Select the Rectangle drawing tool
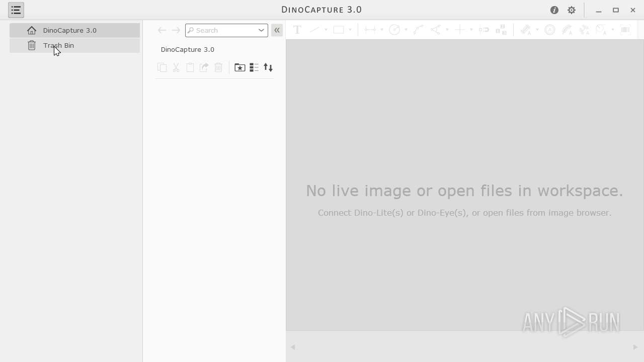Image resolution: width=644 pixels, height=362 pixels. tap(339, 30)
